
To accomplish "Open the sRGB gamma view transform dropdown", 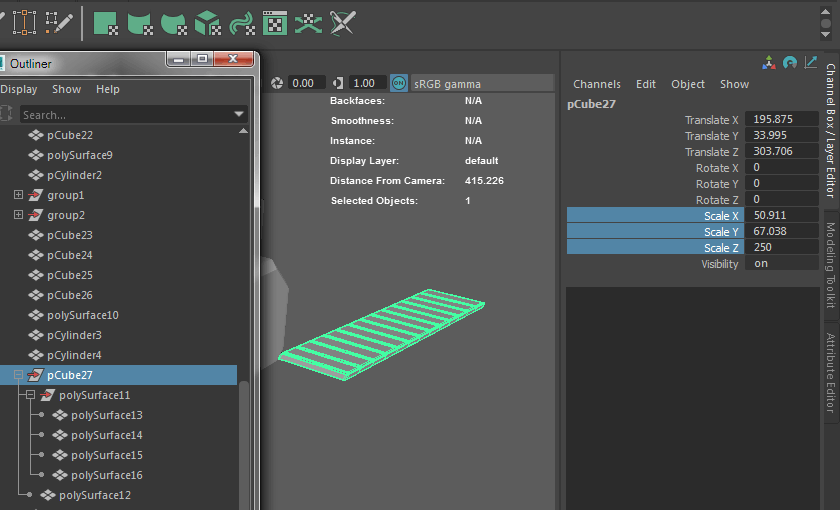I will (x=482, y=84).
